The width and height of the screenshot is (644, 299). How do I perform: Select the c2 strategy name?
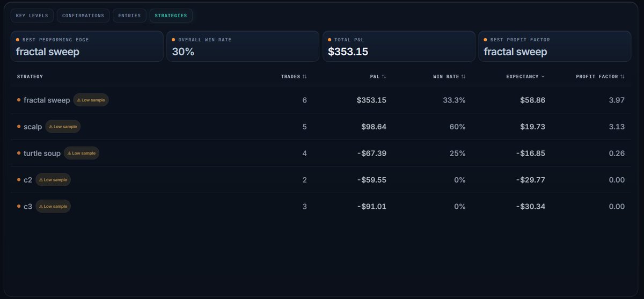pos(28,180)
